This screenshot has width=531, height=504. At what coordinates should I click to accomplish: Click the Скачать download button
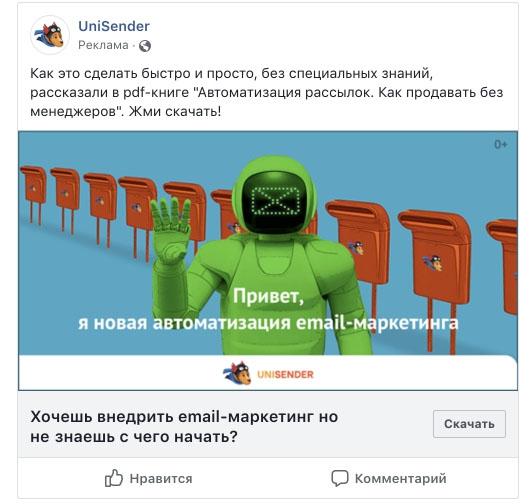pyautogui.click(x=469, y=424)
